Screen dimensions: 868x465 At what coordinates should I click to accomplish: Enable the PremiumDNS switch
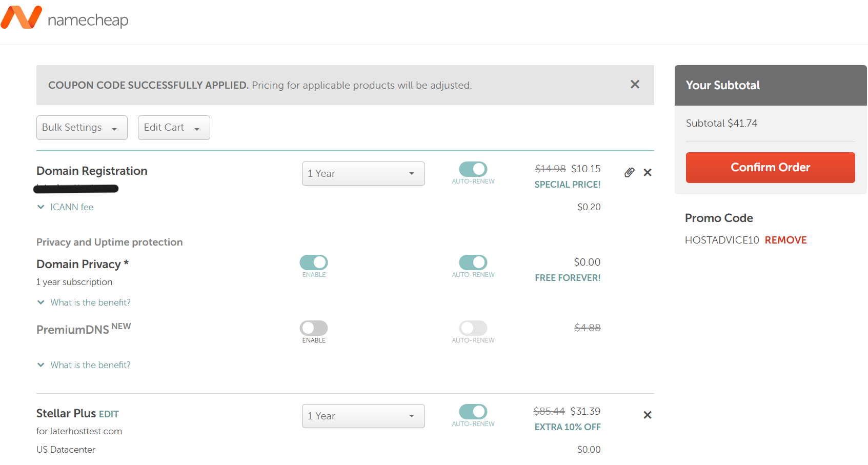point(314,328)
